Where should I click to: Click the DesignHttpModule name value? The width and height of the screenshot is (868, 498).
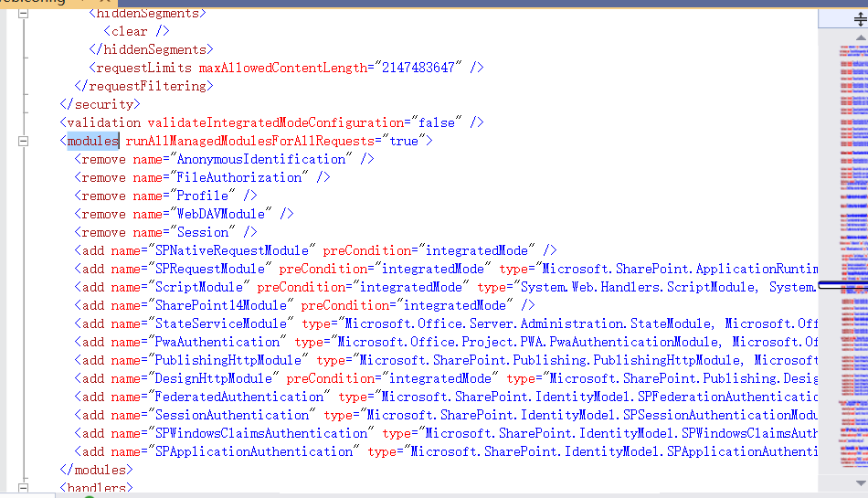tap(214, 378)
